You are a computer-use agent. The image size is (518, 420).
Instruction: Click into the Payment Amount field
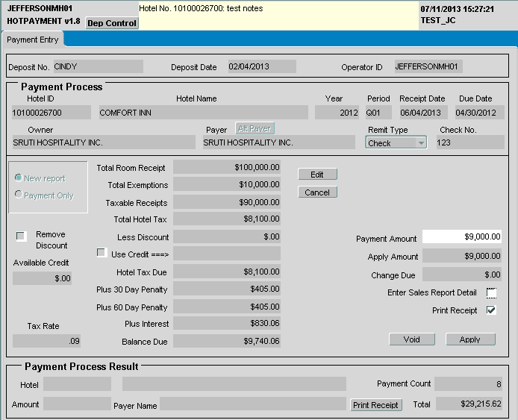461,236
